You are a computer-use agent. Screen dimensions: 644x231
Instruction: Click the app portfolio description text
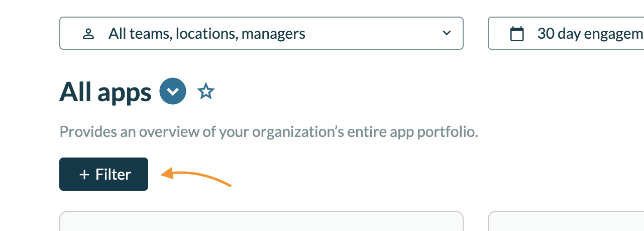(x=269, y=132)
